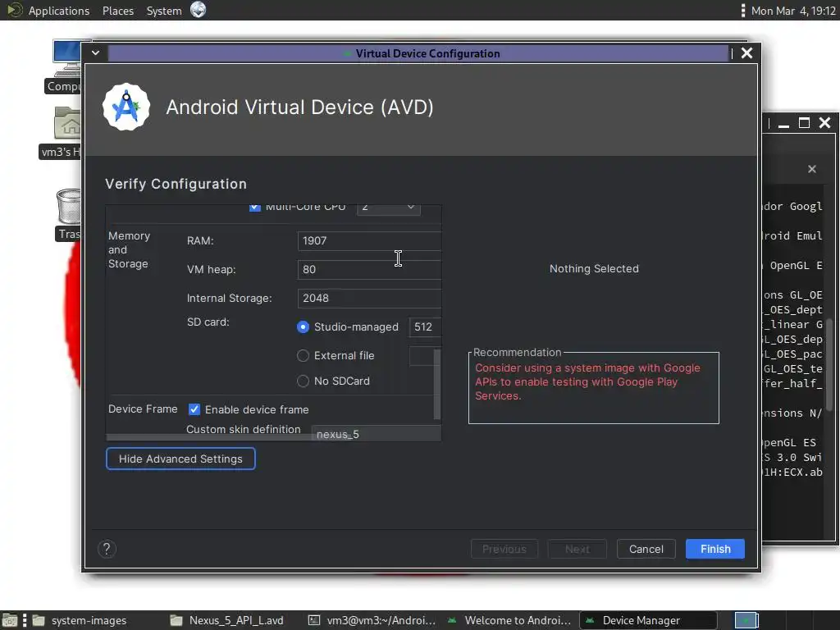The image size is (840, 630).
Task: Open the Multi-Core CPU count dropdown
Action: coord(388,209)
